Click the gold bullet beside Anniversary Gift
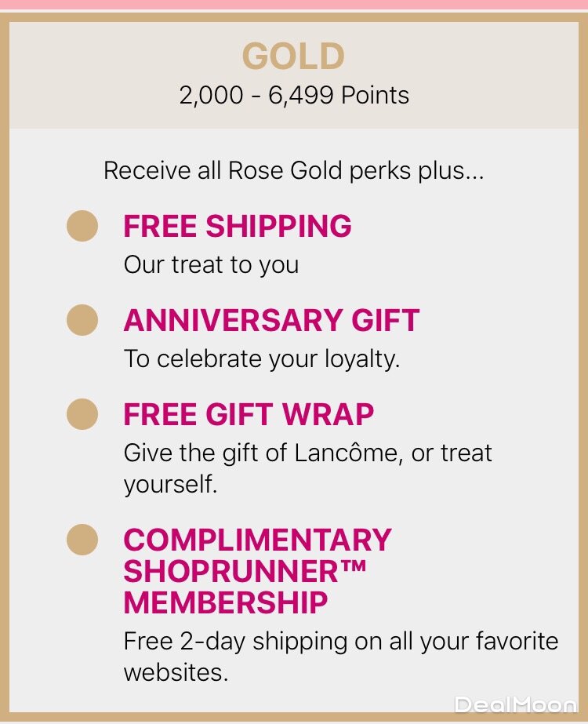 tap(82, 320)
